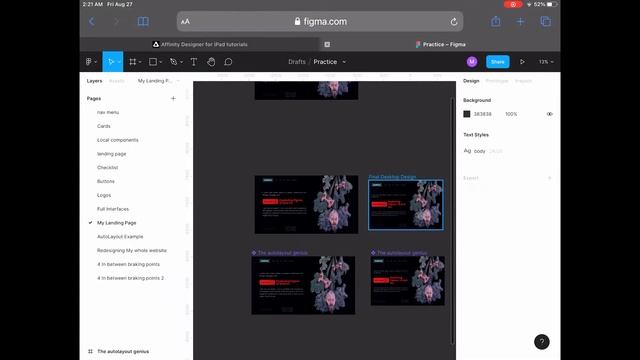Add a new page with plus icon
Viewport: 640px width, 360px height.
173,98
